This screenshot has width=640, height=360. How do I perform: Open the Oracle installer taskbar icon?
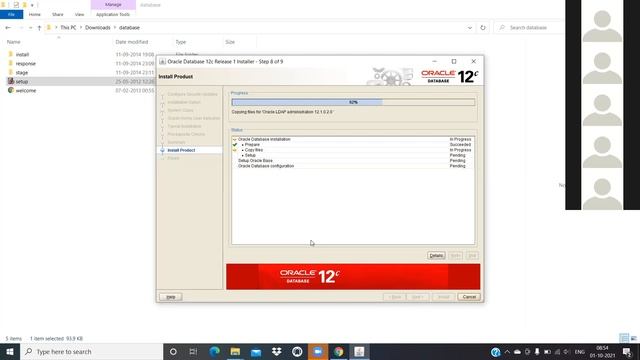tap(359, 351)
